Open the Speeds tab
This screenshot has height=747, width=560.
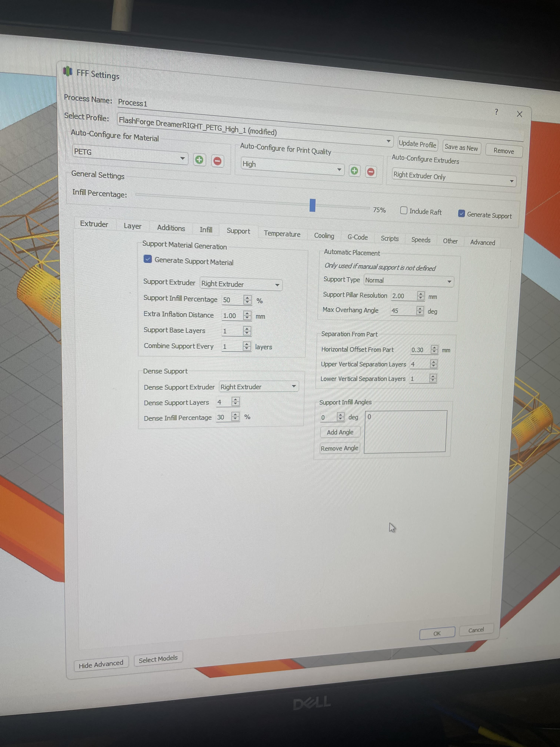click(x=421, y=240)
